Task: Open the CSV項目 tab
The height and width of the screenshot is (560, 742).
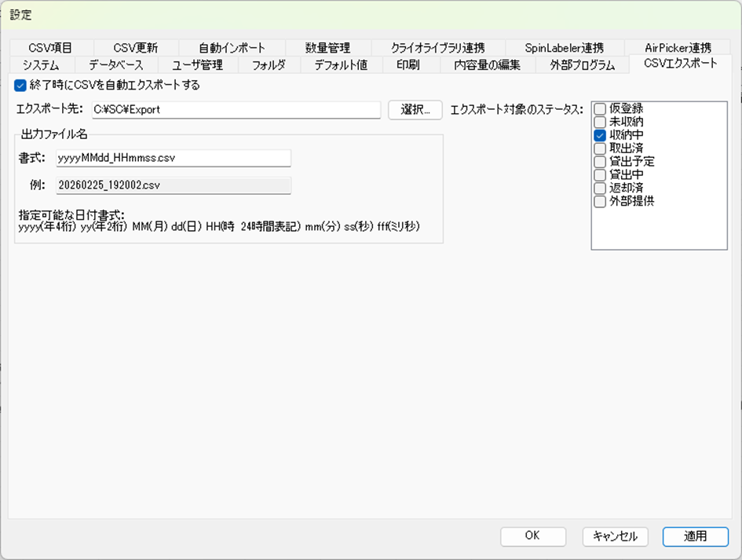Action: pos(50,48)
